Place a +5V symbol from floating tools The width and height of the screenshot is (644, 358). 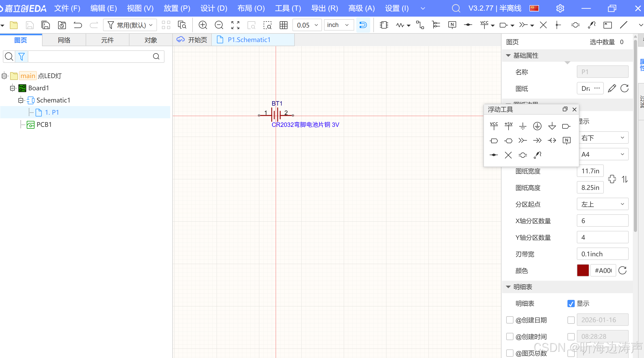click(508, 126)
